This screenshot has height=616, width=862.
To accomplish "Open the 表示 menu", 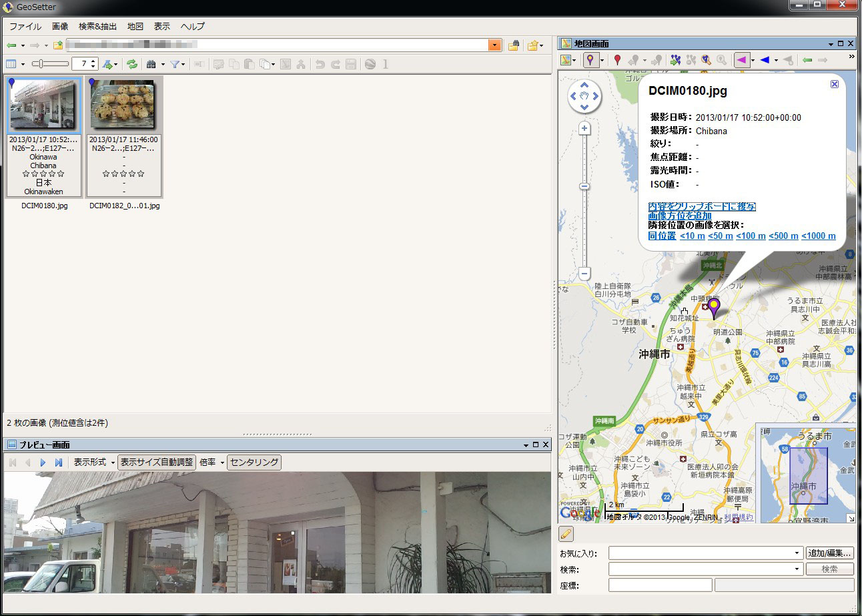I will (x=162, y=27).
